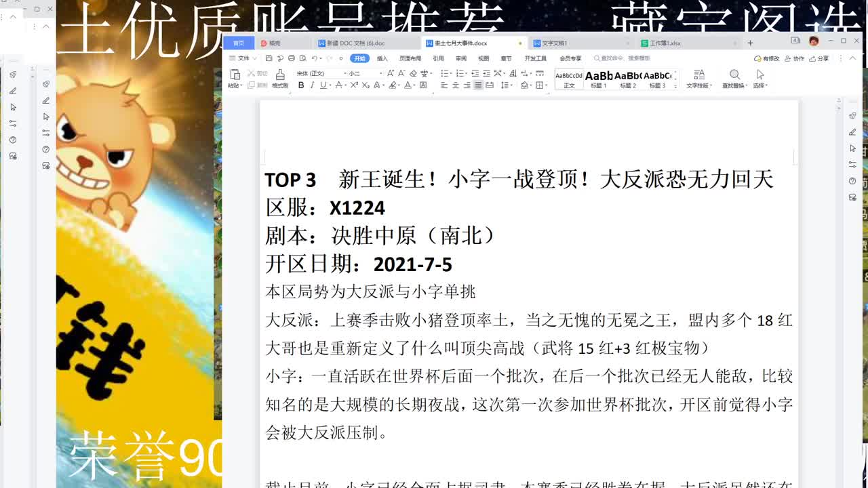Viewport: 868px width, 488px height.
Task: Click the Select (选择) cursor tool
Action: pos(759,79)
